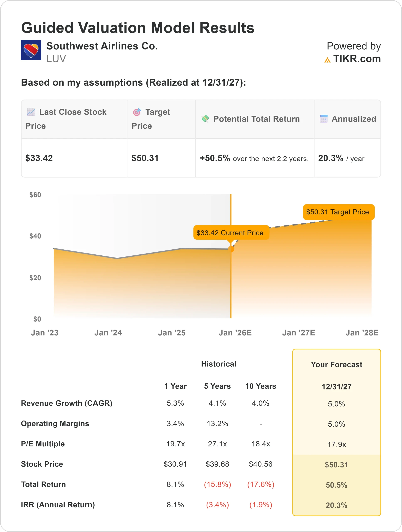Click the Your Forecast panel heading
The height and width of the screenshot is (532, 402).
(x=336, y=364)
